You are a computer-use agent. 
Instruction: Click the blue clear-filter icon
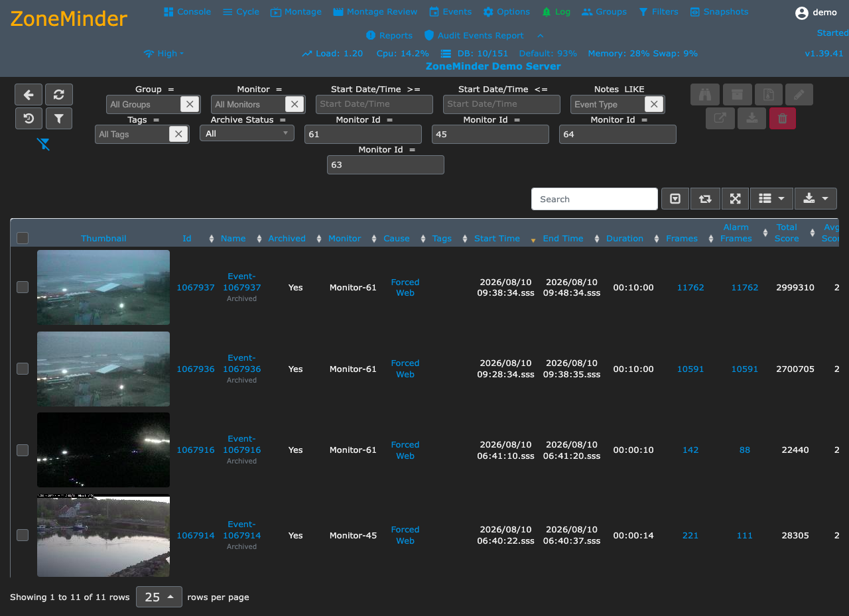[x=44, y=144]
